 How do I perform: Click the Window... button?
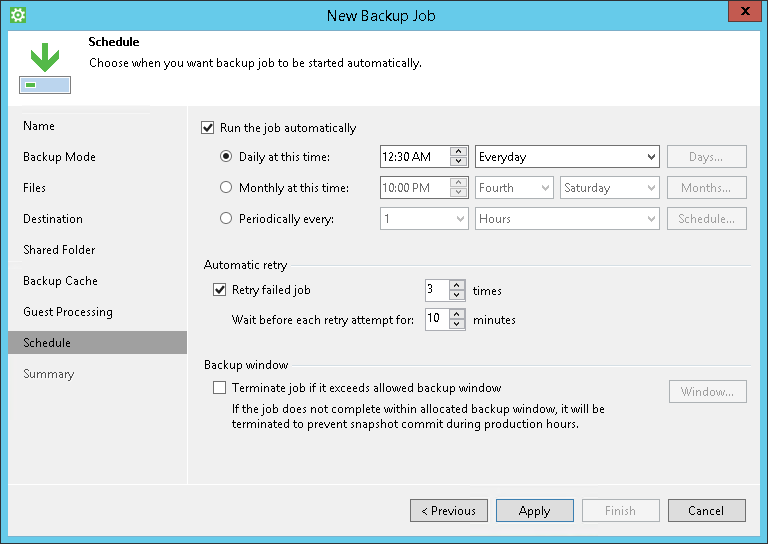[x=708, y=391]
